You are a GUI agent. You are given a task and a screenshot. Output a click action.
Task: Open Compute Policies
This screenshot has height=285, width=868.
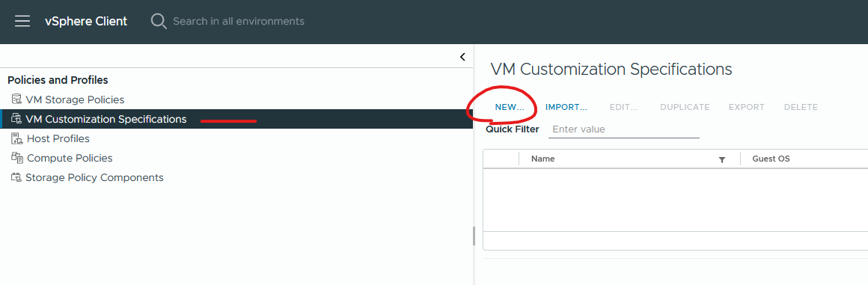70,158
